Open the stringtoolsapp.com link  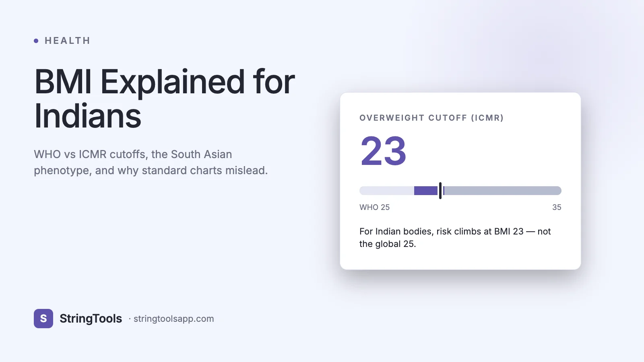pyautogui.click(x=174, y=319)
